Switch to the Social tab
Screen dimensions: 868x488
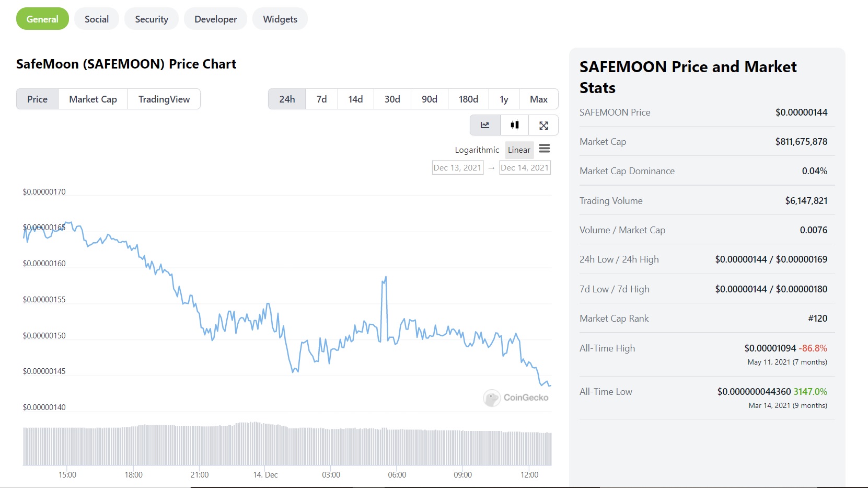(x=96, y=19)
